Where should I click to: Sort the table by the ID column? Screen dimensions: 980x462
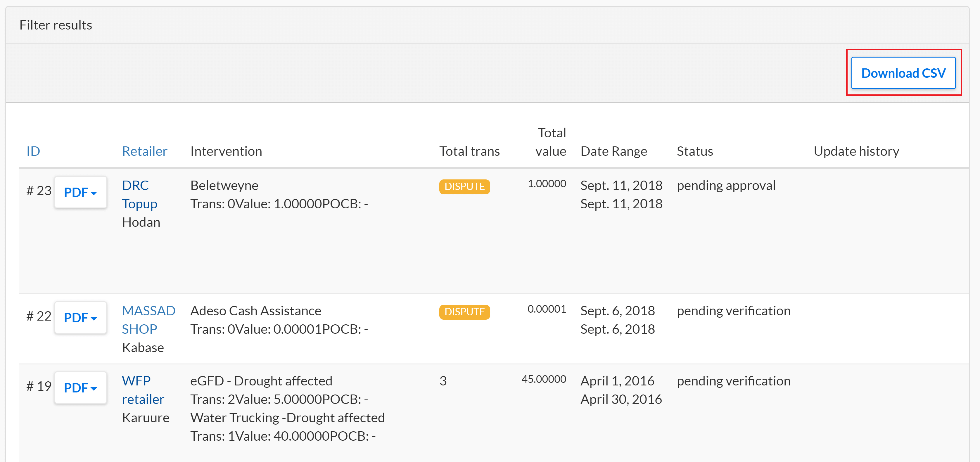click(x=33, y=151)
